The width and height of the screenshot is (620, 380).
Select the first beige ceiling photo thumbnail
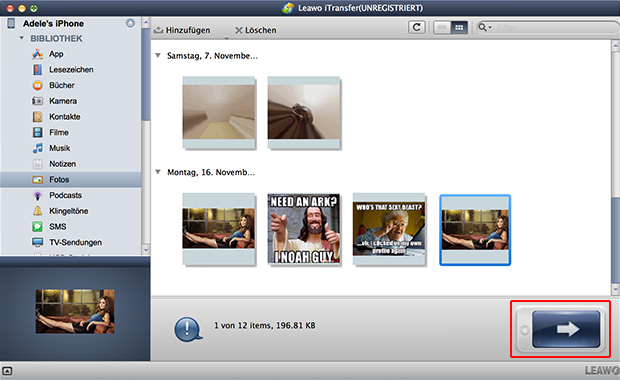pyautogui.click(x=219, y=113)
